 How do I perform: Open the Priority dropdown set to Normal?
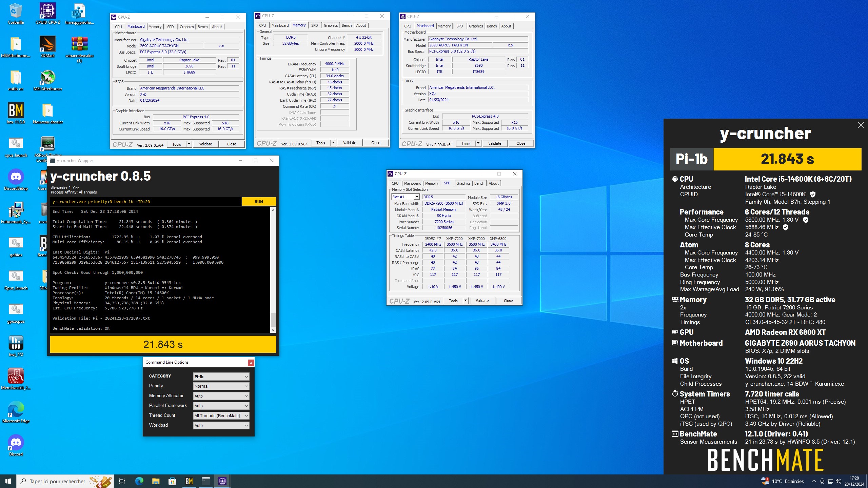click(x=221, y=386)
